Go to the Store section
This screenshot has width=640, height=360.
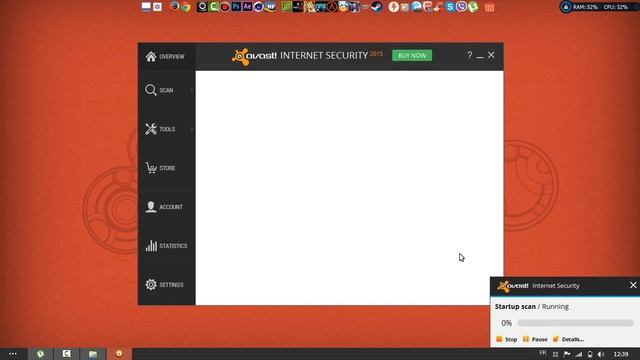point(167,168)
